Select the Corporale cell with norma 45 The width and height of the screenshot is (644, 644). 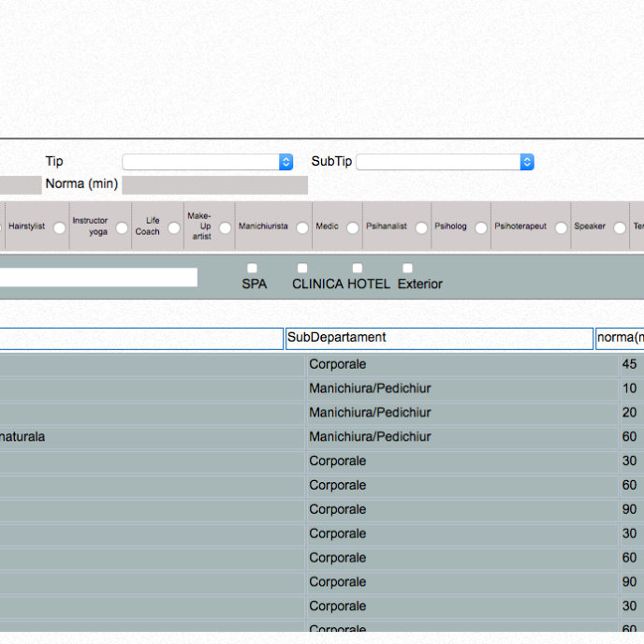point(462,364)
